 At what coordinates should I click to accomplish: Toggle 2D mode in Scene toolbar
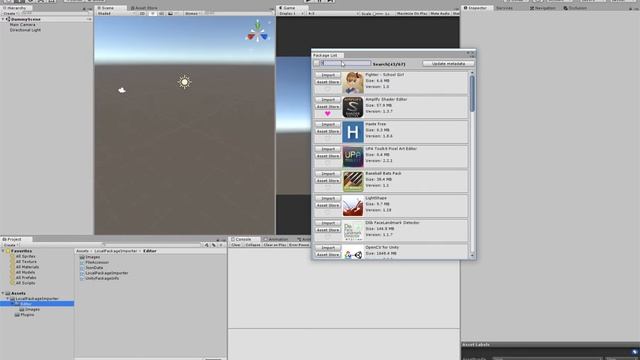coord(142,13)
